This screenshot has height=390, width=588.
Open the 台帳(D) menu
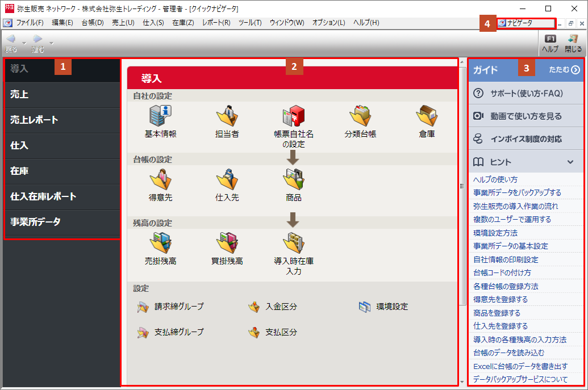93,23
